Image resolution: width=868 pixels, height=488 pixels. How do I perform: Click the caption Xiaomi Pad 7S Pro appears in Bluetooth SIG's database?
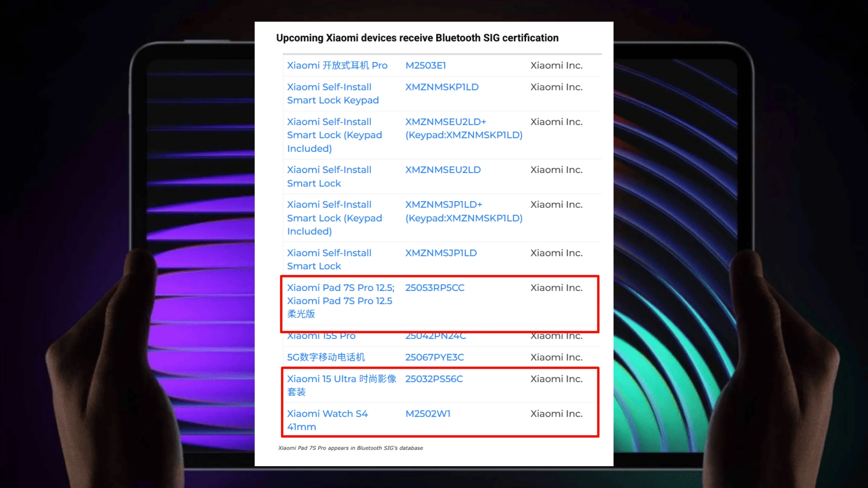tap(351, 448)
